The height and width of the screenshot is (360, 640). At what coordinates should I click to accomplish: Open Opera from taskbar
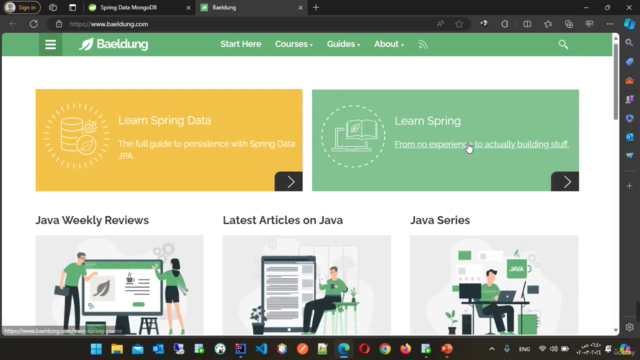point(364,349)
